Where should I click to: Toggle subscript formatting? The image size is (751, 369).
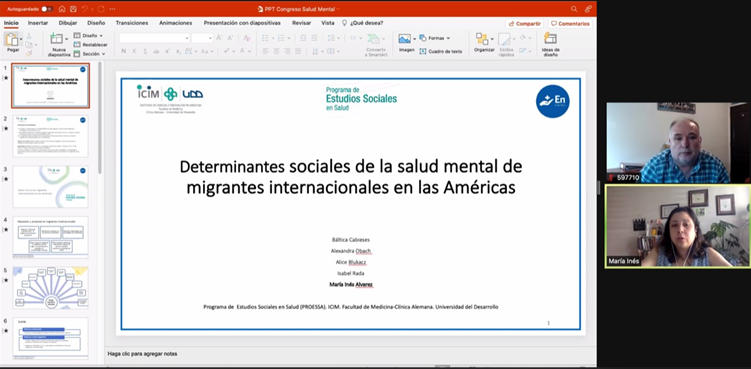178,51
